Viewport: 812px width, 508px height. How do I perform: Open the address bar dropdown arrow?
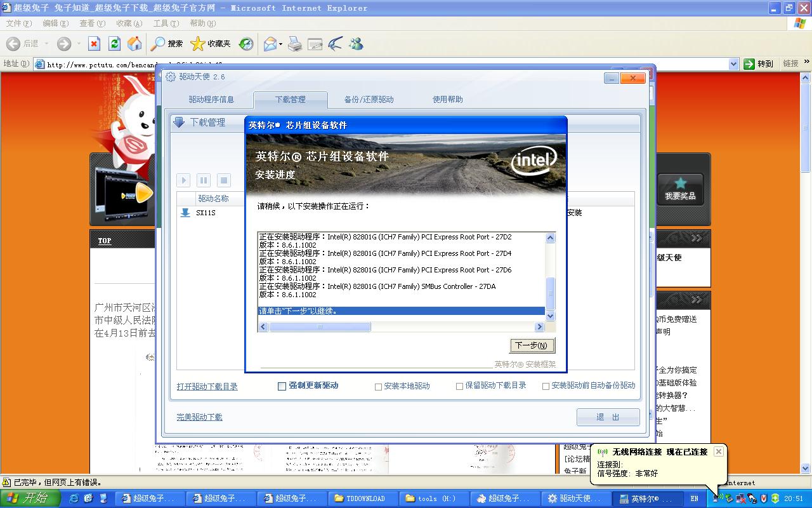coord(734,63)
